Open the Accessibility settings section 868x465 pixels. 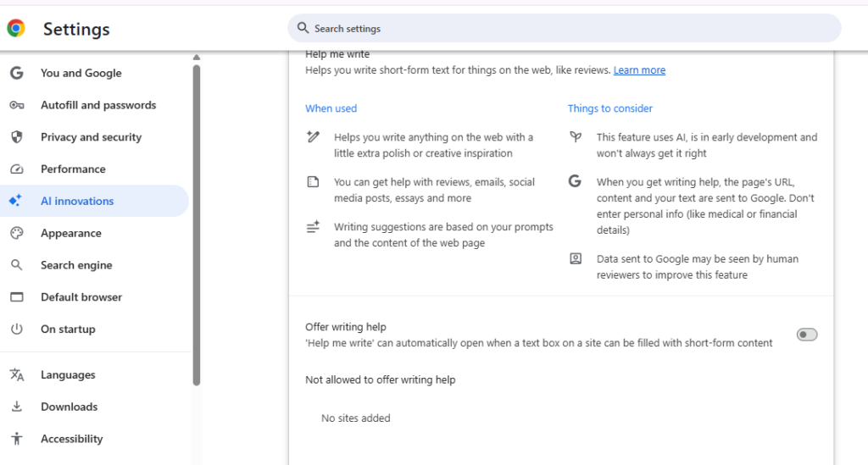coord(71,439)
